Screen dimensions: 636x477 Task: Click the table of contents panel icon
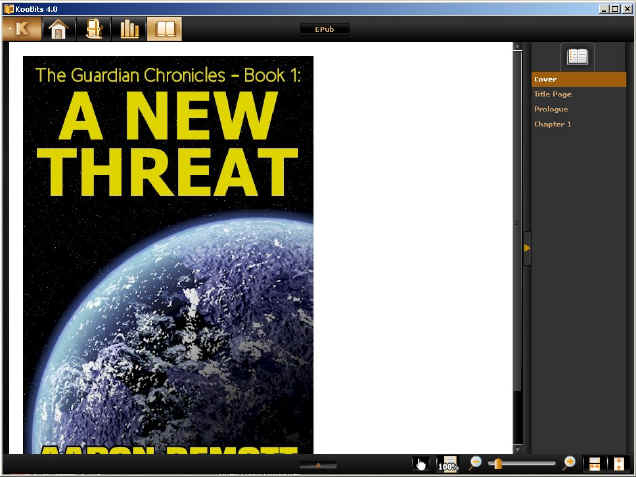[x=578, y=57]
